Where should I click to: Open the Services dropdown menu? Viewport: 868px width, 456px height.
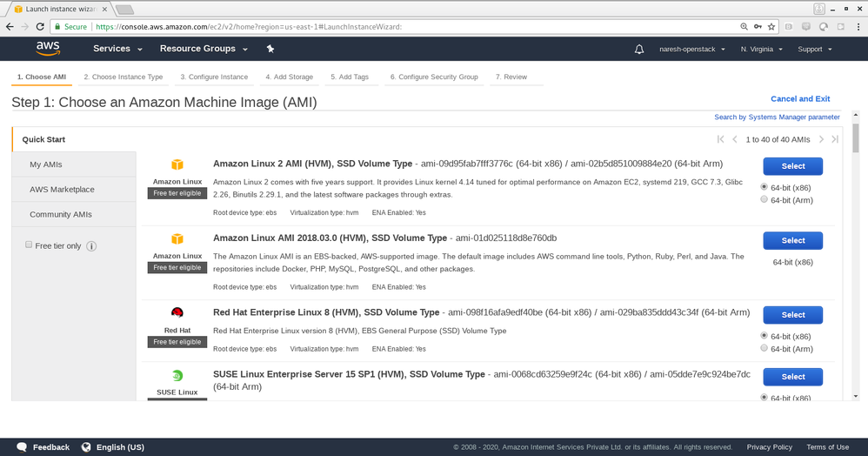117,49
